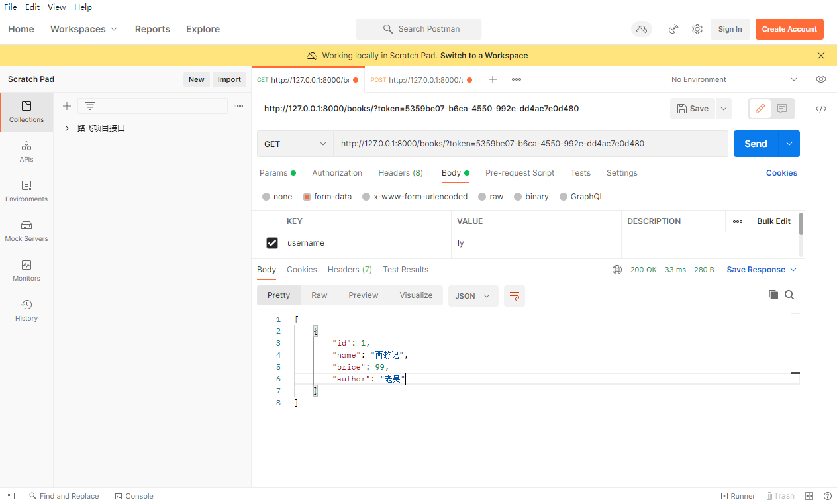Open the code snippet icon

(x=821, y=109)
